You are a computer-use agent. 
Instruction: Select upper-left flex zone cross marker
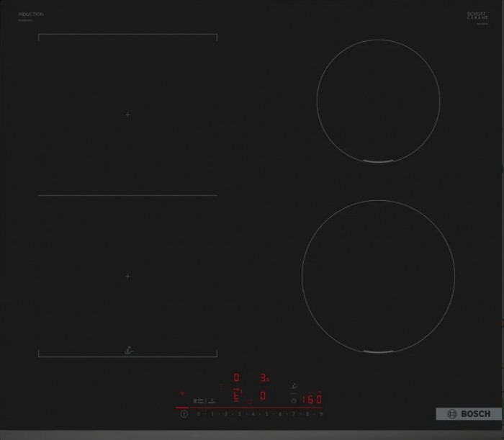tap(128, 115)
